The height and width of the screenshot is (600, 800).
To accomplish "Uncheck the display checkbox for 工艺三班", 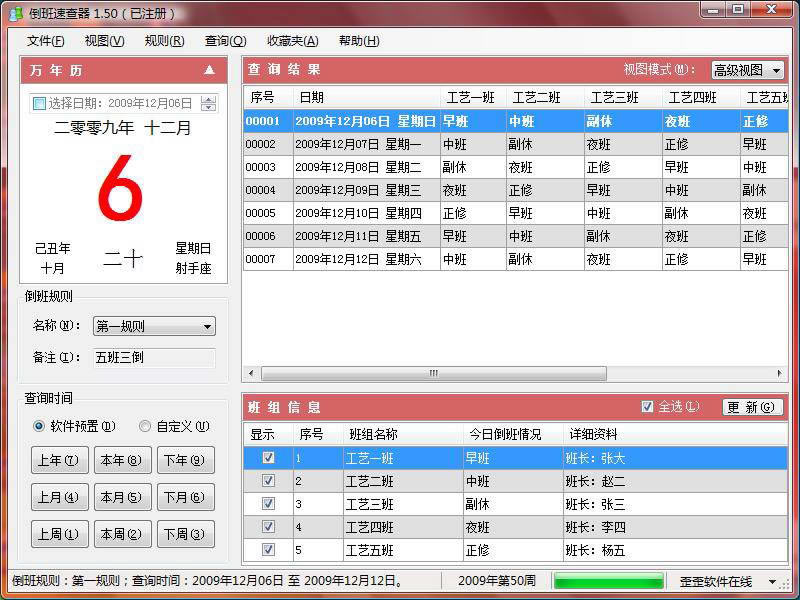I will click(x=266, y=504).
